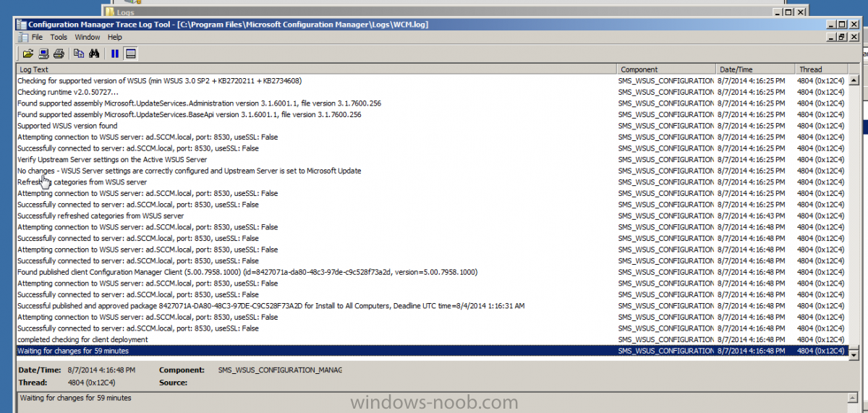Click the Component column header

(x=666, y=69)
